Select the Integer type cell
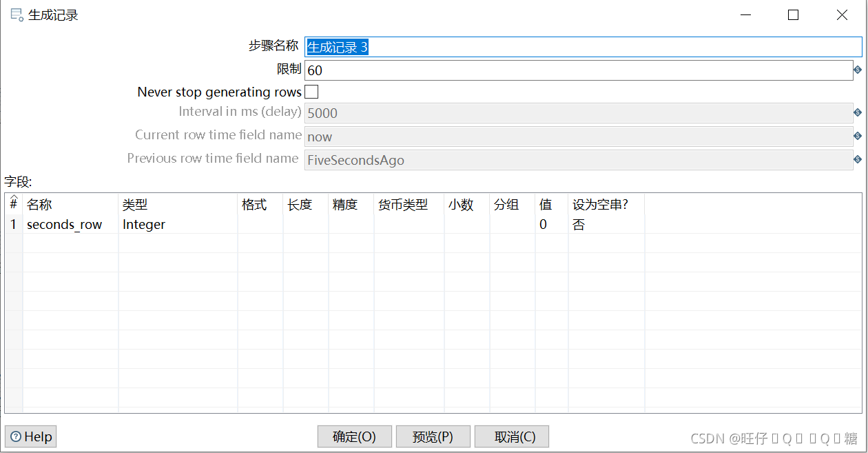The width and height of the screenshot is (868, 453). click(178, 224)
